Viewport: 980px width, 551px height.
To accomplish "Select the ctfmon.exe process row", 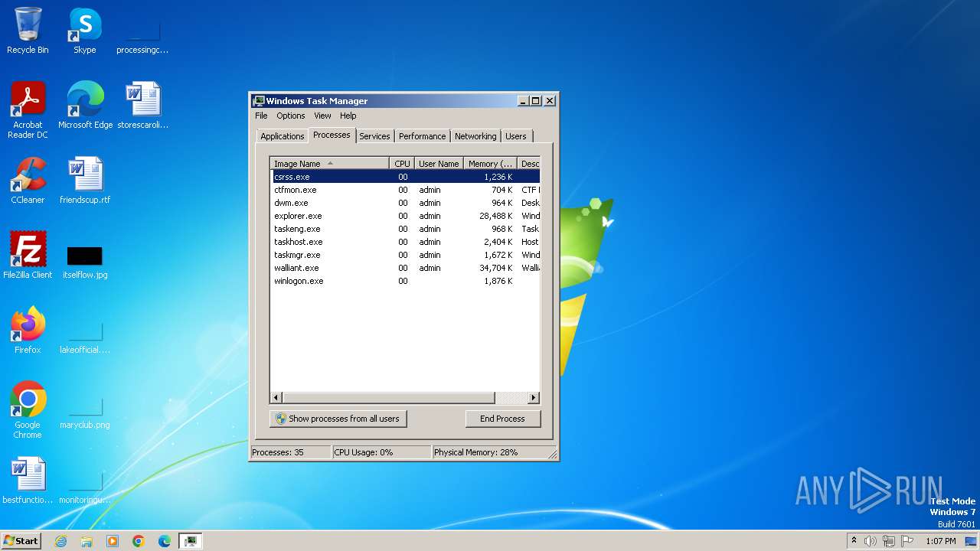I will [x=405, y=190].
